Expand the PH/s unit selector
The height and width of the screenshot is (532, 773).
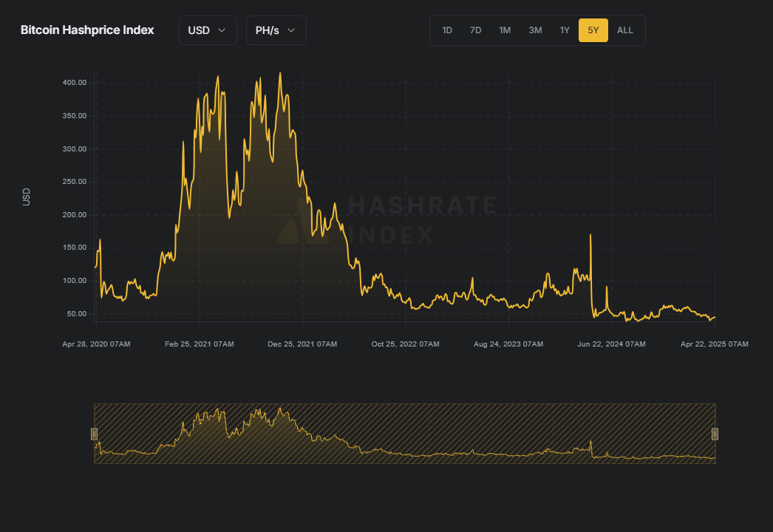(276, 30)
